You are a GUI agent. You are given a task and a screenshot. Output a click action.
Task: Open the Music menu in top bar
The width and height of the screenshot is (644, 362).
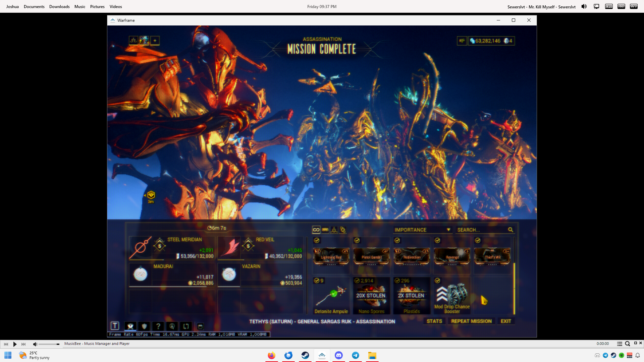80,6
